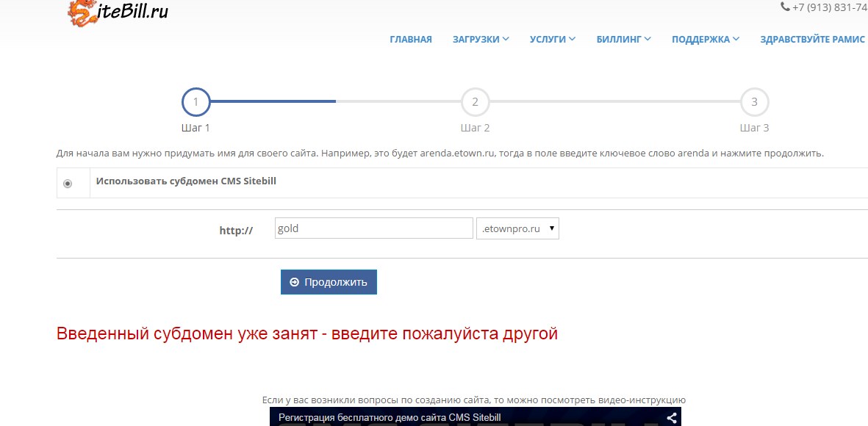Expand the УСЛУГИ menu
The height and width of the screenshot is (426, 868).
pyautogui.click(x=553, y=39)
